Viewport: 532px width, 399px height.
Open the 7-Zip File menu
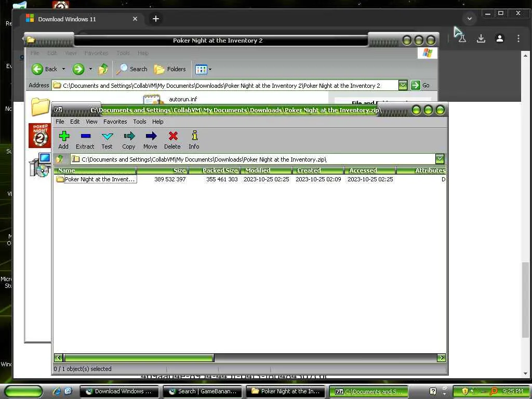(60, 122)
